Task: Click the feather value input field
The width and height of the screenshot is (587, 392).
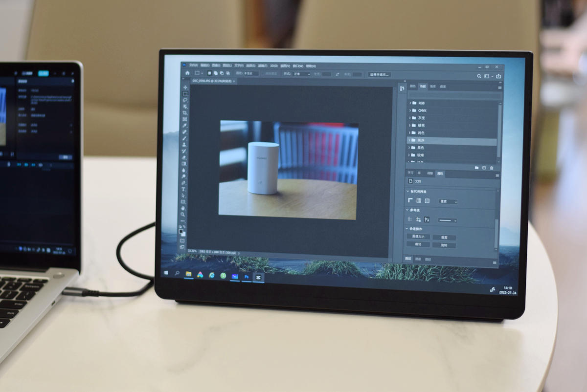Action: pos(251,73)
